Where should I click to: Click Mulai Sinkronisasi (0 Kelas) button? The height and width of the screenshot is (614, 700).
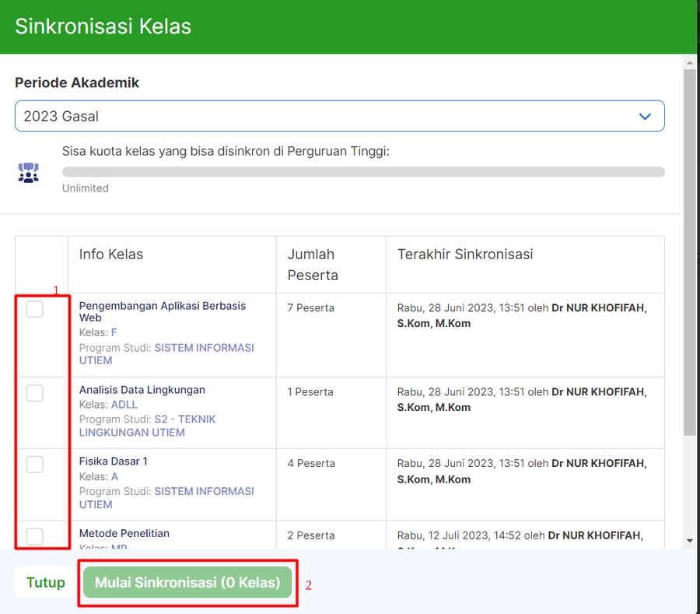coord(187,582)
